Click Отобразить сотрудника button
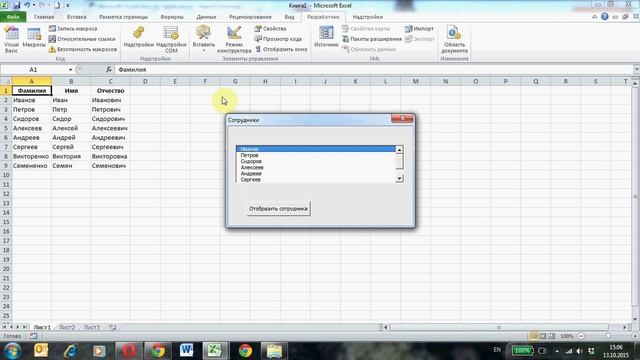Screen dimensions: 640x360 click(x=278, y=209)
